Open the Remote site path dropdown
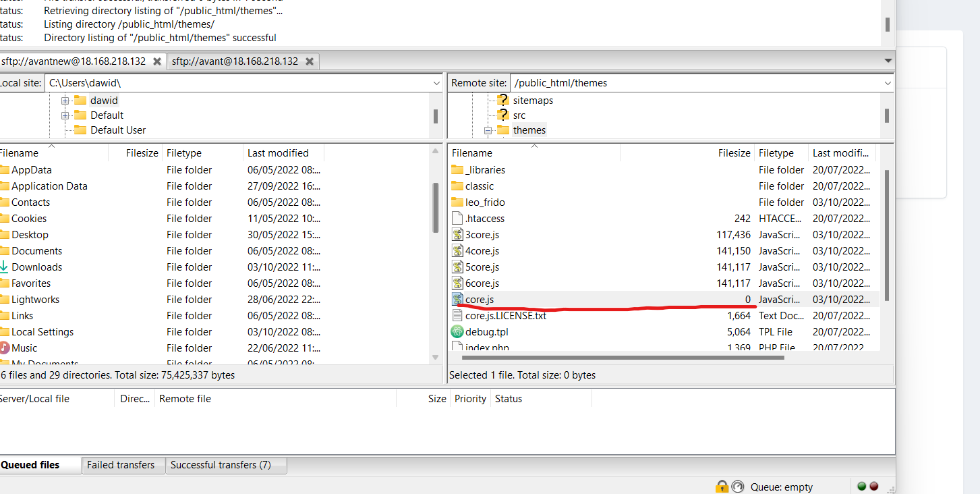Viewport: 980px width, 494px height. 887,83
